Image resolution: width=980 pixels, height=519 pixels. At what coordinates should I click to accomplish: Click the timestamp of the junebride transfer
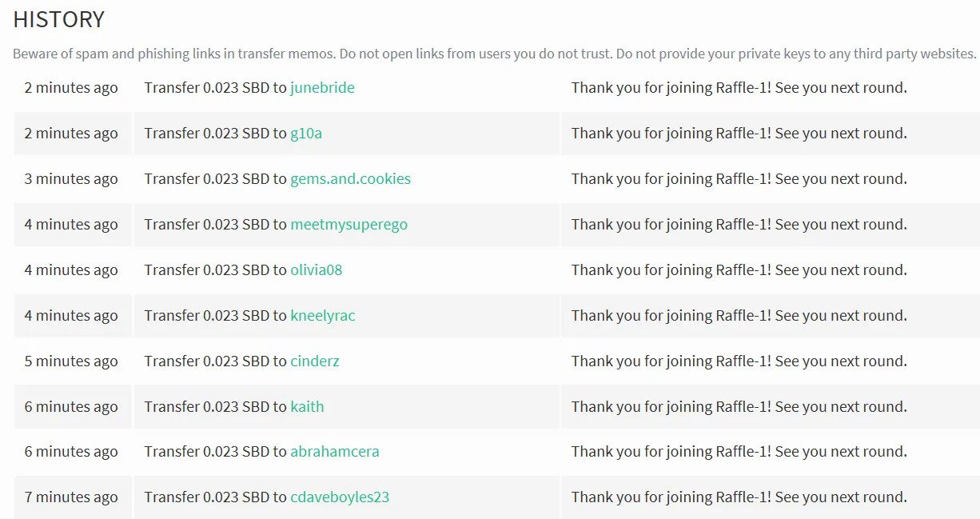(71, 88)
